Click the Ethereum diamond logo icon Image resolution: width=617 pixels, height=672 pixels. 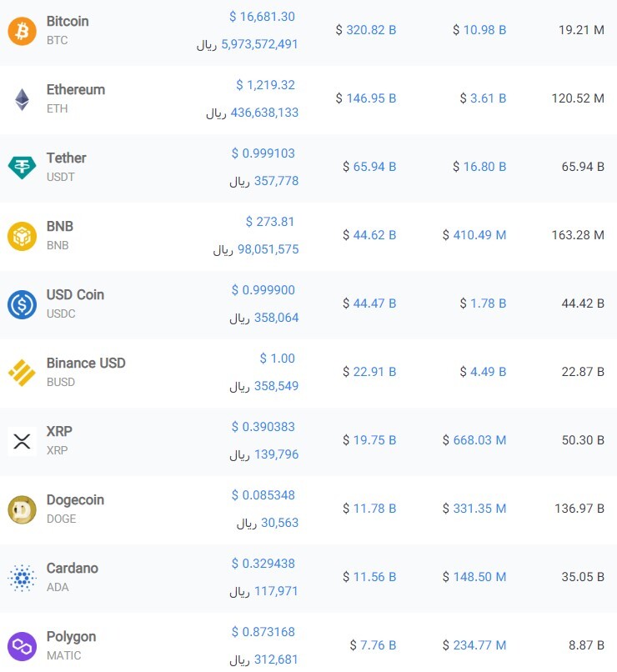22,99
